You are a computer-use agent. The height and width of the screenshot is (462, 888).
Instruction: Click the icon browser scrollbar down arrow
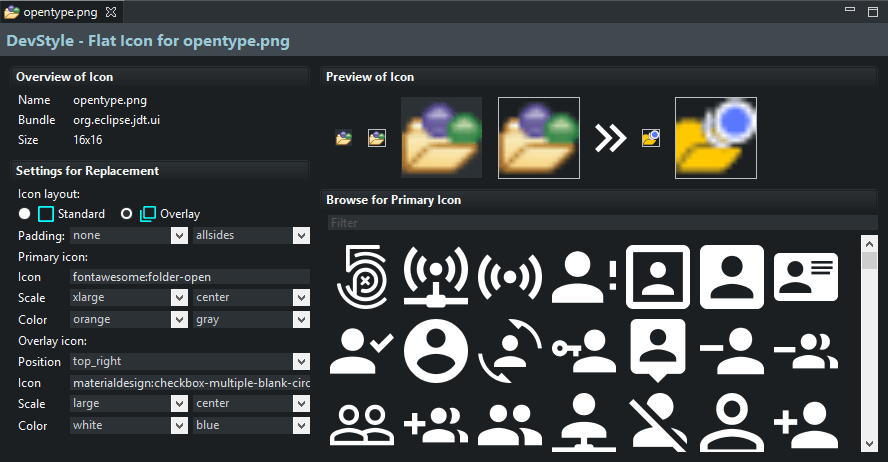click(869, 444)
